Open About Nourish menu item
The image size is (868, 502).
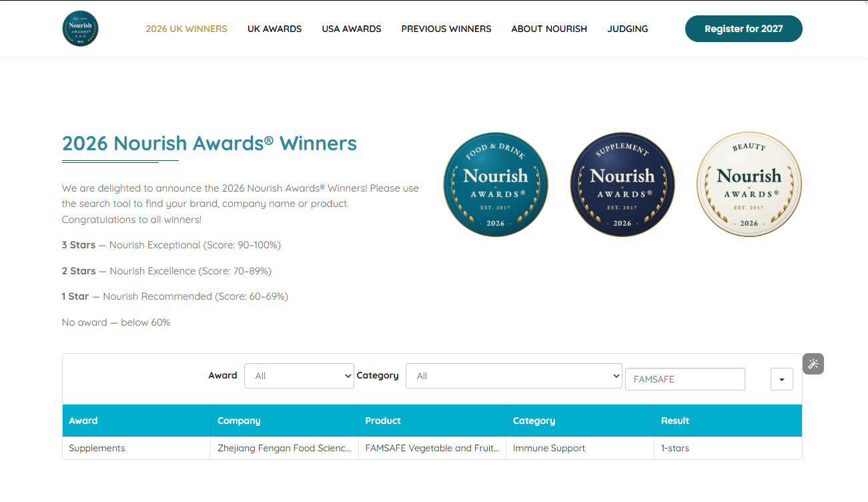(549, 29)
